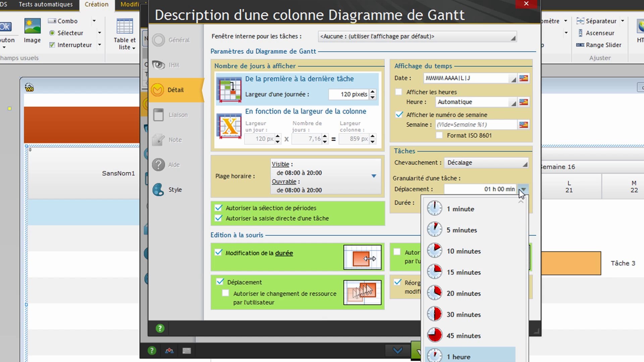Expand the Plage horaire dropdown arrow

pyautogui.click(x=374, y=176)
